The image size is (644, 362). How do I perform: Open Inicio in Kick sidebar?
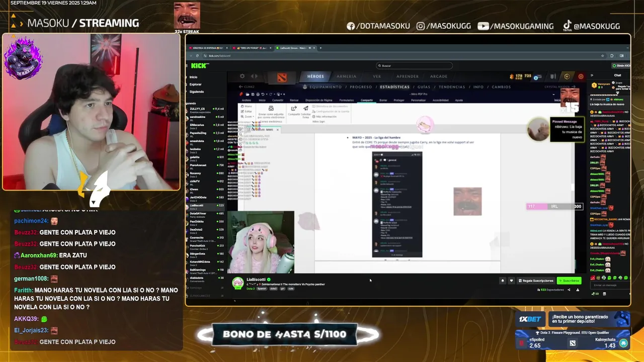click(193, 77)
